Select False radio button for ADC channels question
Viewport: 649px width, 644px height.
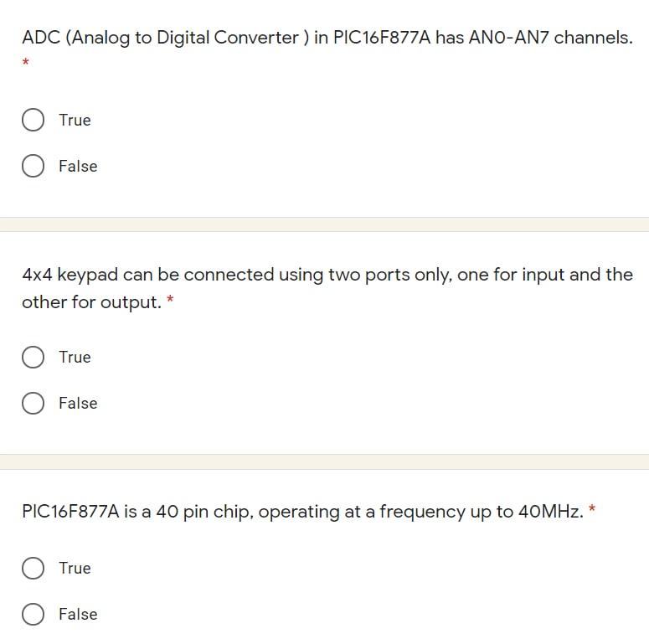coord(33,166)
